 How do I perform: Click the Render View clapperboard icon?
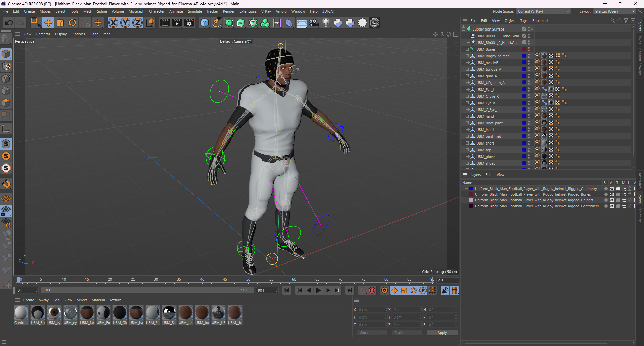click(x=165, y=23)
